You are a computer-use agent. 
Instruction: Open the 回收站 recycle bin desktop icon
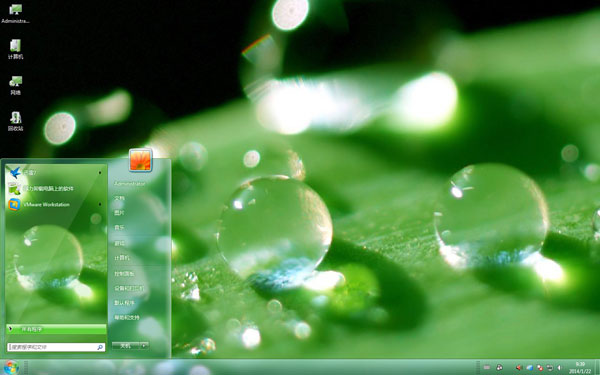pyautogui.click(x=15, y=121)
